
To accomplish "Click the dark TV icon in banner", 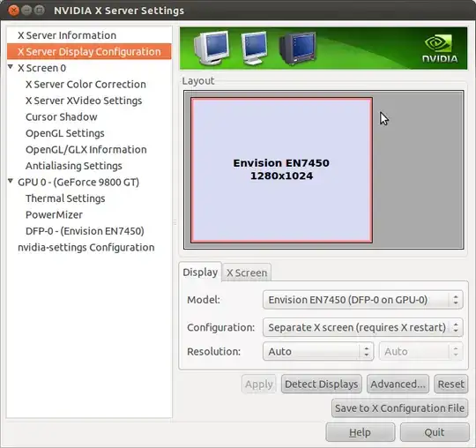I will [298, 49].
